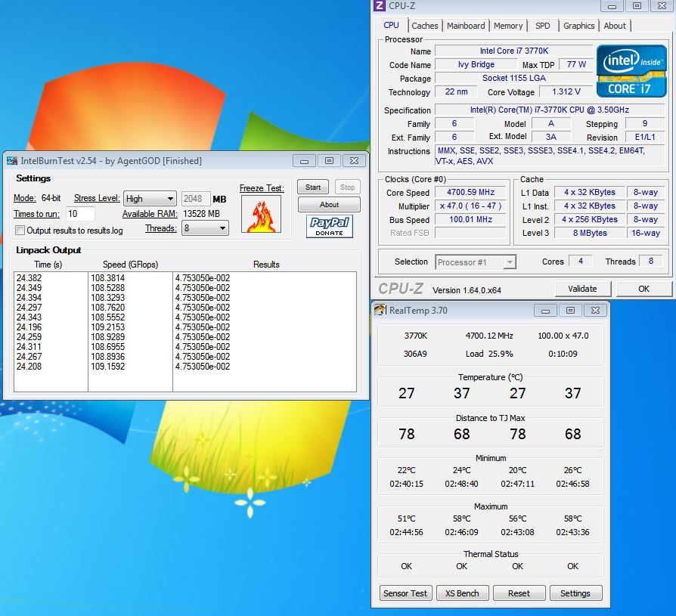The height and width of the screenshot is (616, 676).
Task: Open RealTemp Settings
Action: tap(575, 593)
